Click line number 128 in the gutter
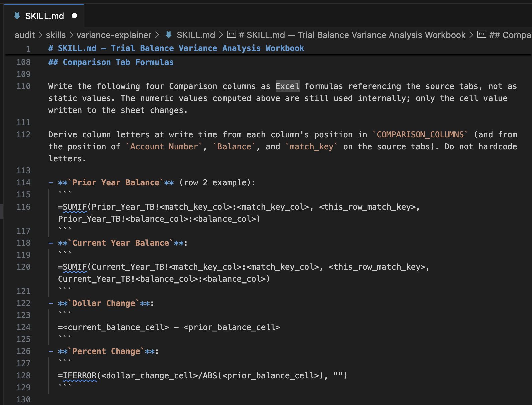 pyautogui.click(x=23, y=376)
